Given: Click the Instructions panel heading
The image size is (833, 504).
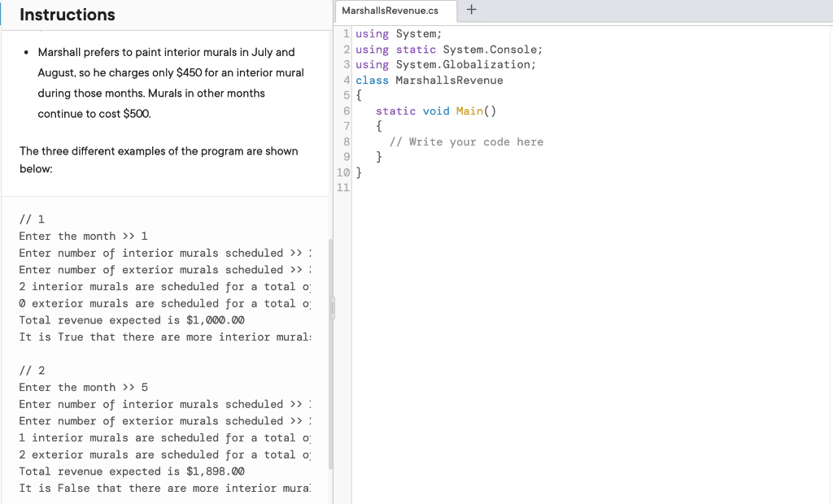Looking at the screenshot, I should click(x=68, y=15).
